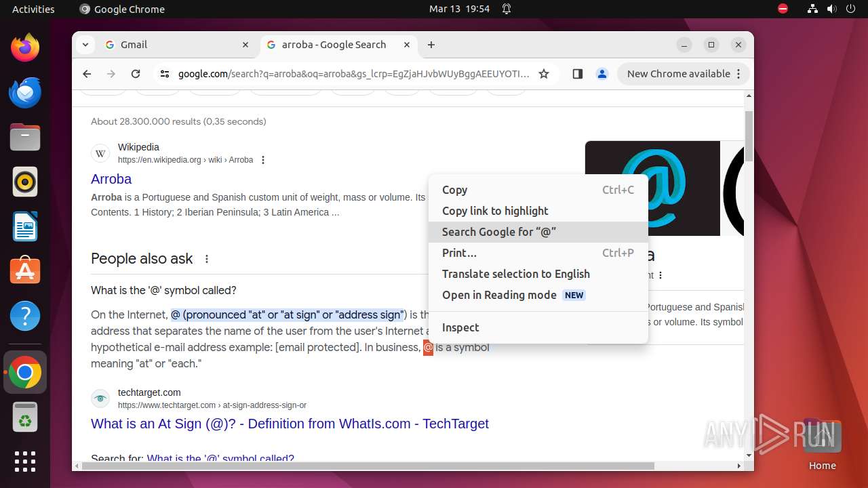This screenshot has height=488, width=868.
Task: Open Ubuntu Software store icon
Action: (25, 271)
